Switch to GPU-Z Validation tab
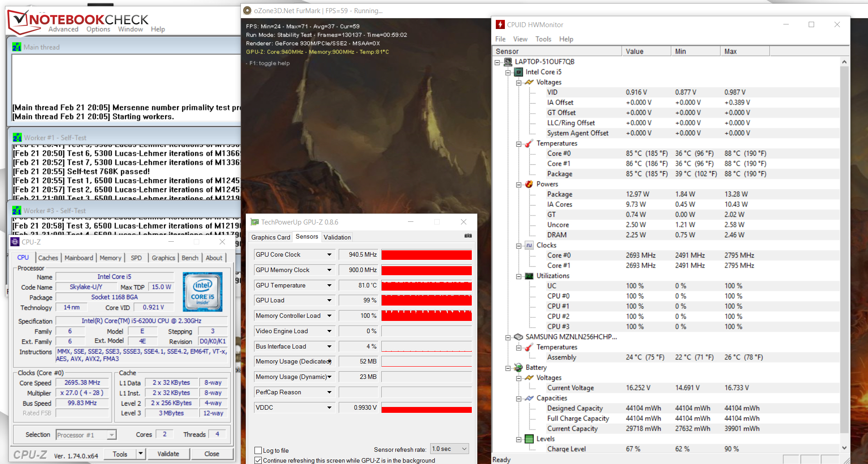This screenshot has width=868, height=464. point(337,237)
